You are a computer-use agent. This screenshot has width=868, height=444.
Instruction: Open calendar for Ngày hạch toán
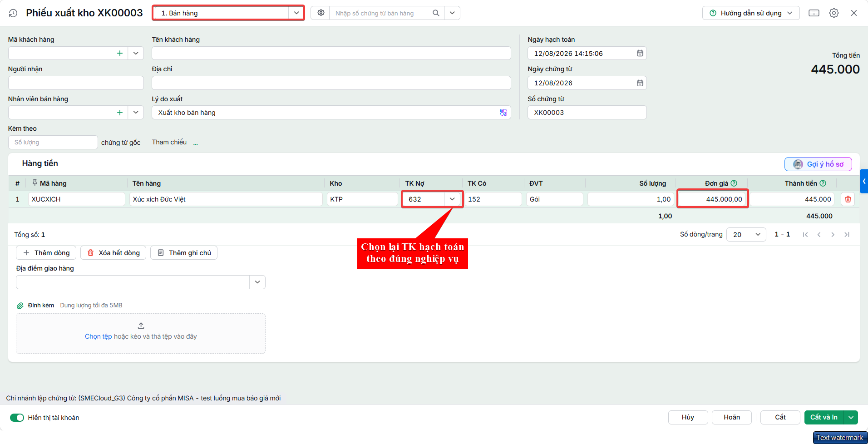tap(640, 54)
